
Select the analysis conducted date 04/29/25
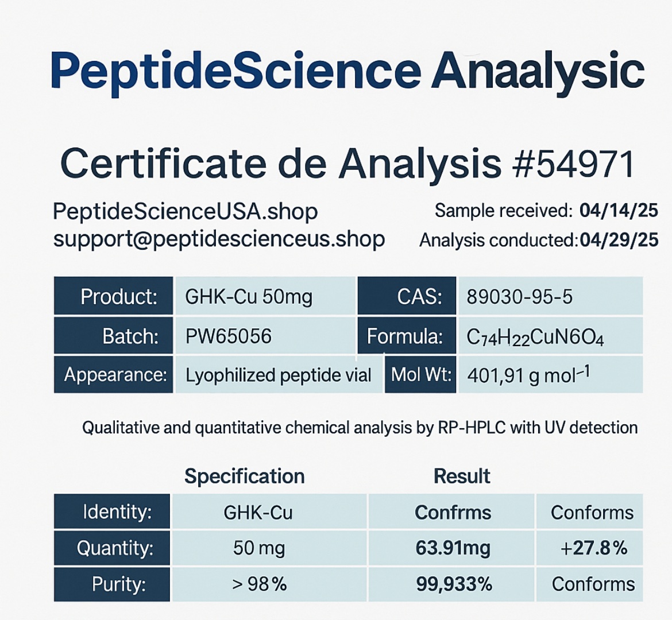click(x=619, y=240)
